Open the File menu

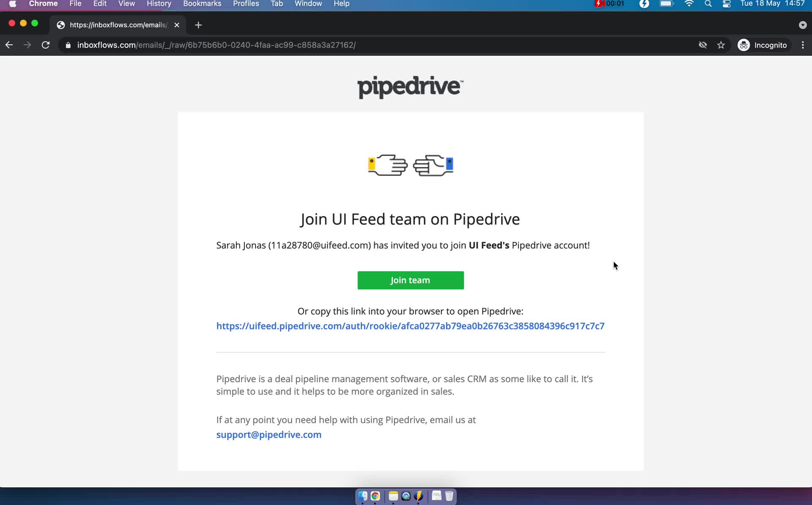tap(75, 4)
